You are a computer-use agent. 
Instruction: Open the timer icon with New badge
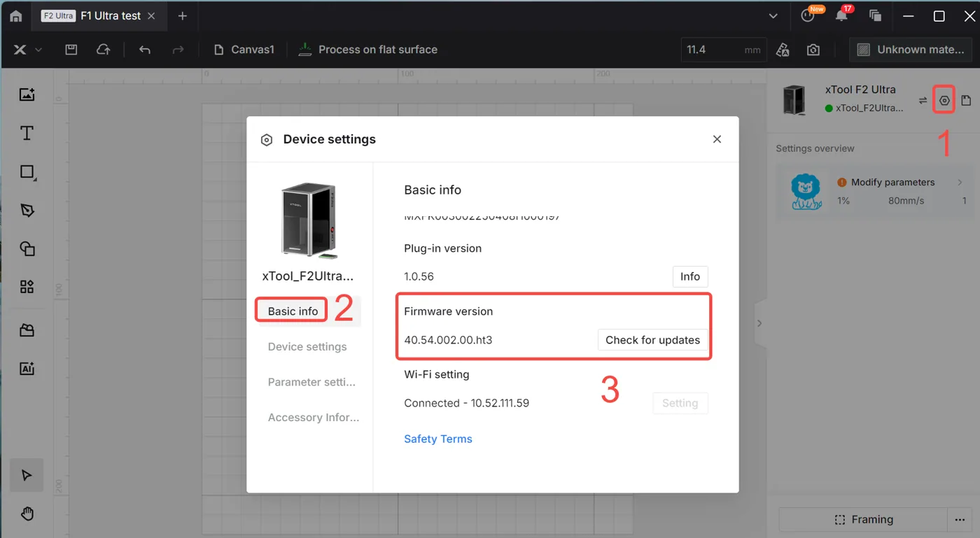click(808, 15)
